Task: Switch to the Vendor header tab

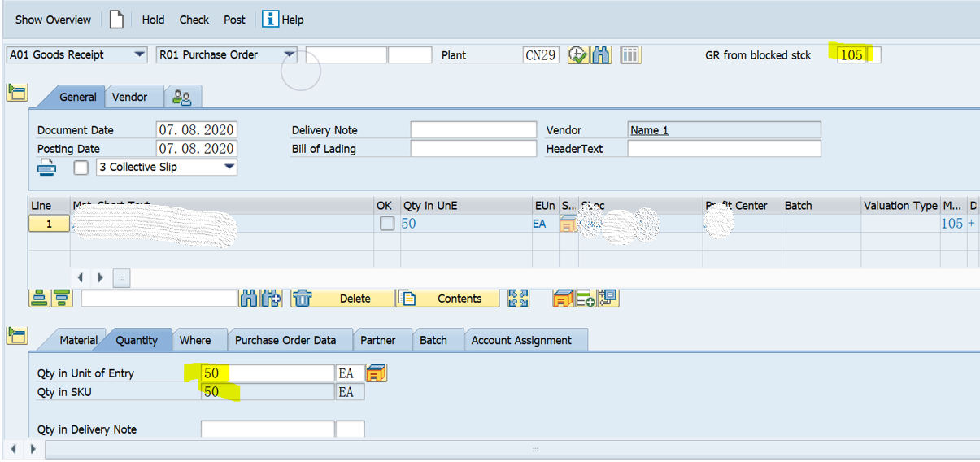Action: (130, 97)
